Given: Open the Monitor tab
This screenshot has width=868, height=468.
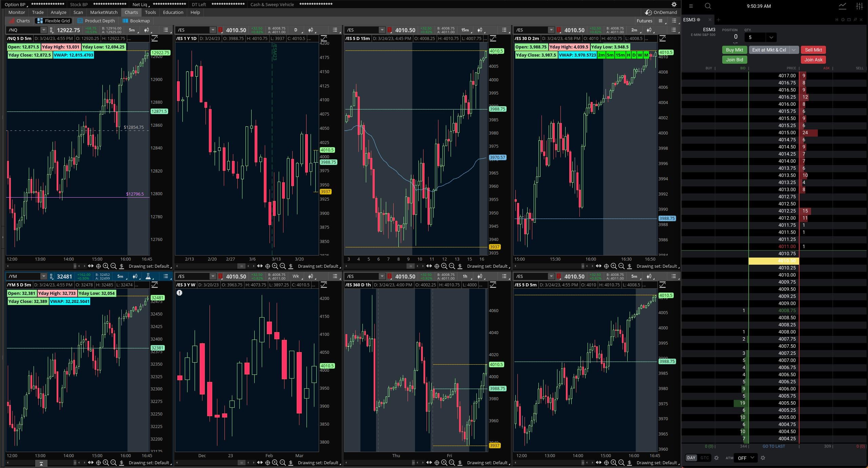Looking at the screenshot, I should coord(17,12).
